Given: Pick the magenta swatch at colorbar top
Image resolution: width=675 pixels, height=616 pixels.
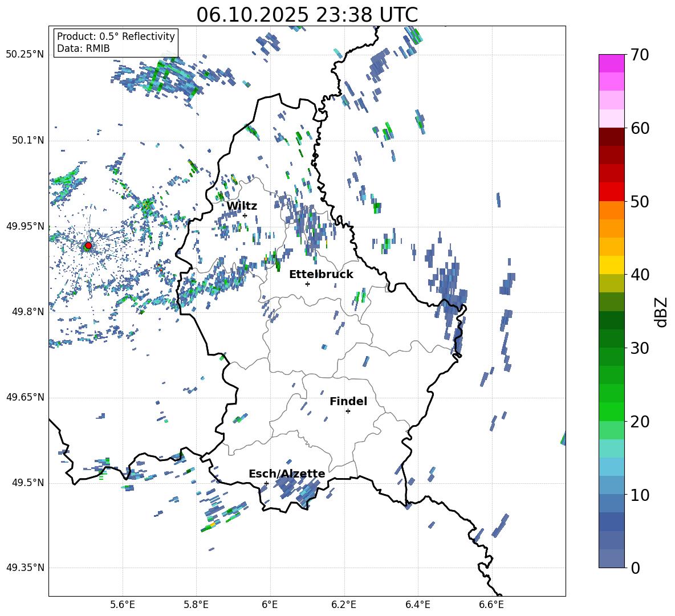Looking at the screenshot, I should tap(611, 63).
